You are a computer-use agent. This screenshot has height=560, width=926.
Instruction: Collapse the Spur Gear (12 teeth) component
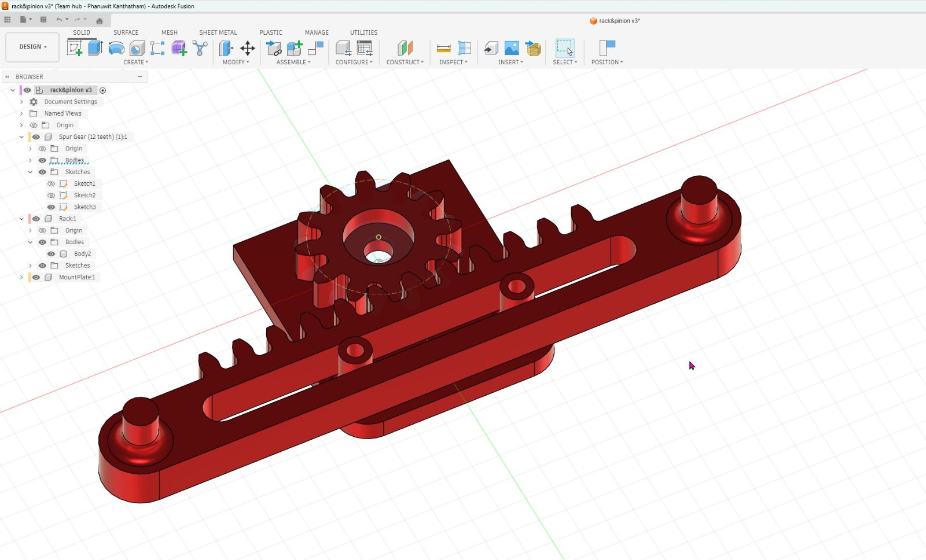pos(21,137)
